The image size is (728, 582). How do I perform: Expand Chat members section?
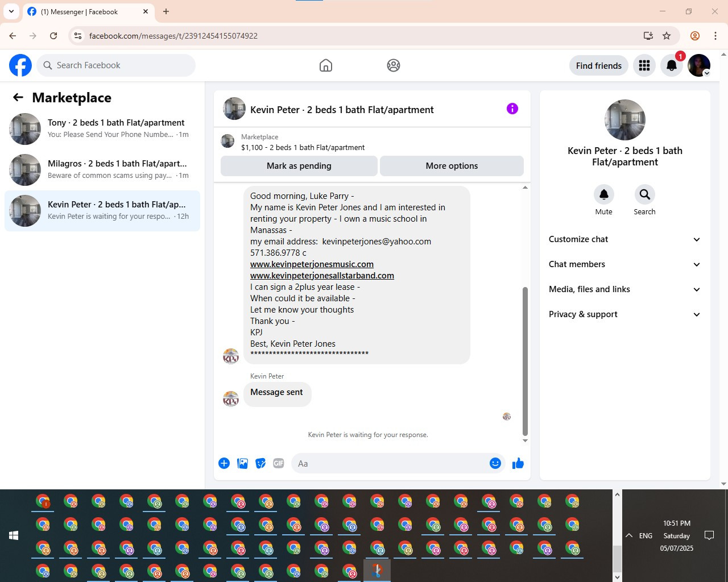[x=624, y=264]
